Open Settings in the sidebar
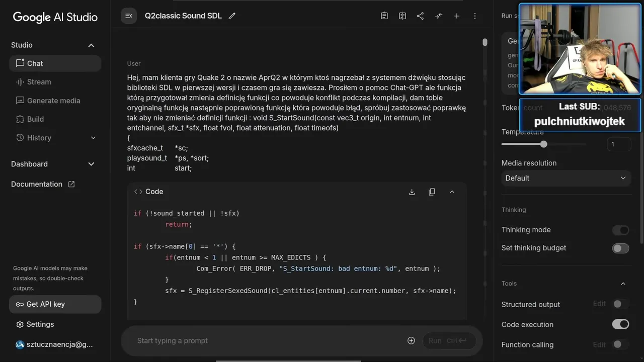 [x=55, y=324]
